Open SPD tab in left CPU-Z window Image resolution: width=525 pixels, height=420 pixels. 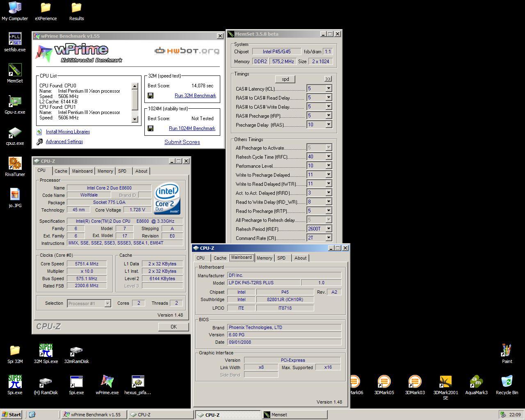click(122, 171)
